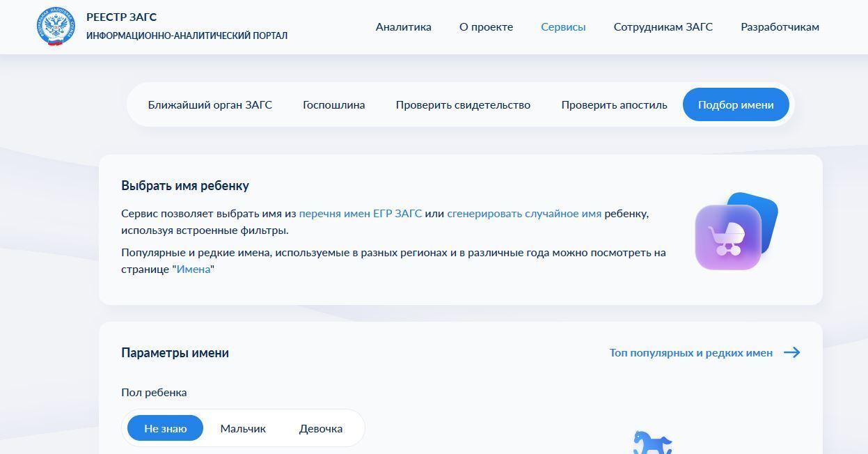Click 'сгенерировать случайное имя' link
The height and width of the screenshot is (454, 868).
[x=524, y=214]
